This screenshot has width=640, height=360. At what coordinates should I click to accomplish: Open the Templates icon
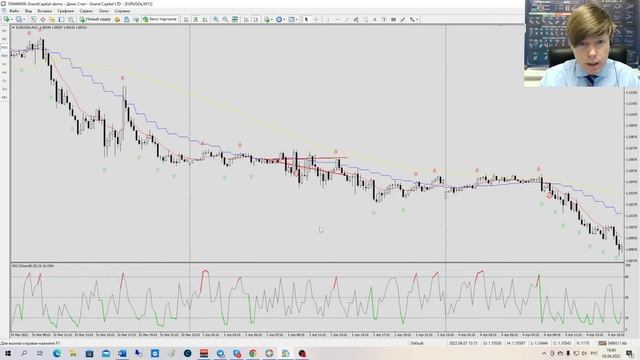click(291, 19)
